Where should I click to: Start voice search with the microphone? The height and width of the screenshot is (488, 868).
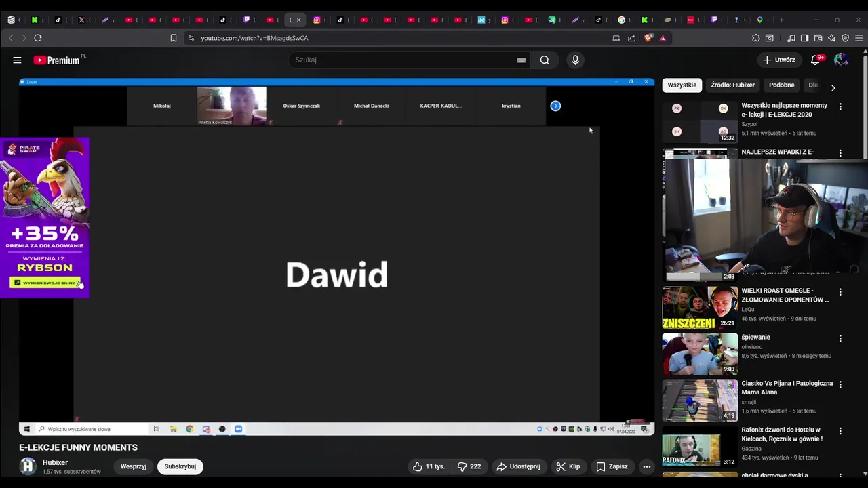[x=575, y=60]
